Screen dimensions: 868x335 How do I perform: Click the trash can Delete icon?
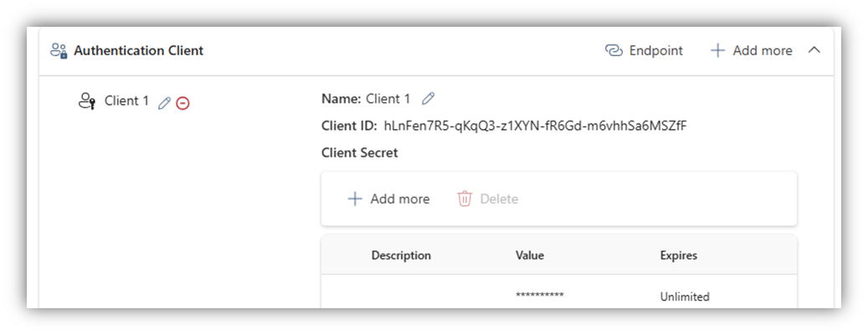464,198
